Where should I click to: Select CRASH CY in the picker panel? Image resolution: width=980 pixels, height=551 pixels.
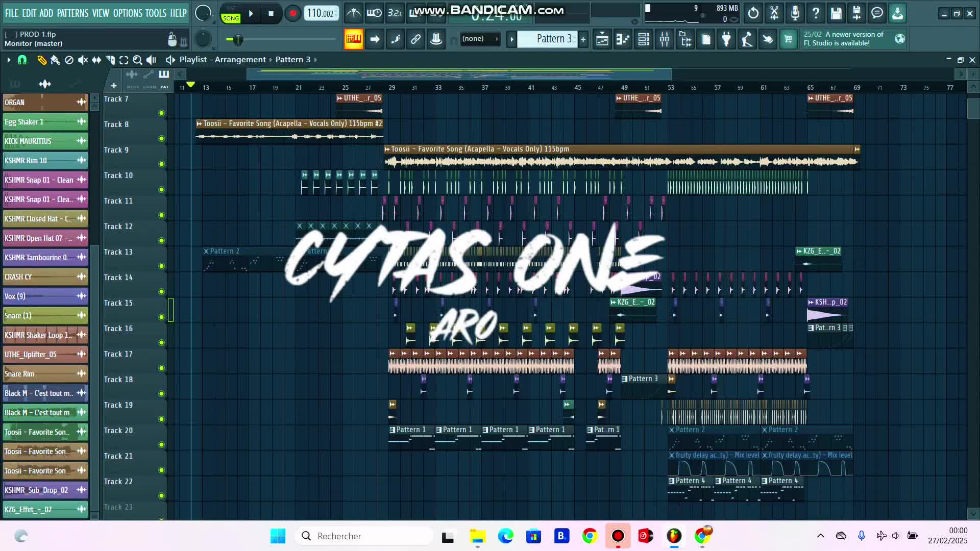[45, 277]
